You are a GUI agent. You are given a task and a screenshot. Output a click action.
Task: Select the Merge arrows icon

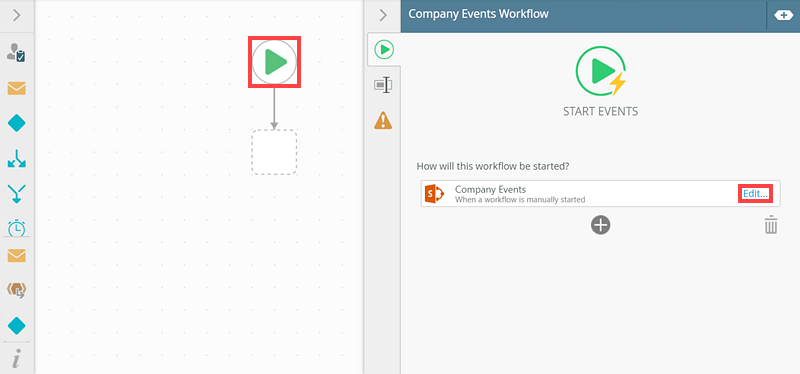[x=16, y=194]
